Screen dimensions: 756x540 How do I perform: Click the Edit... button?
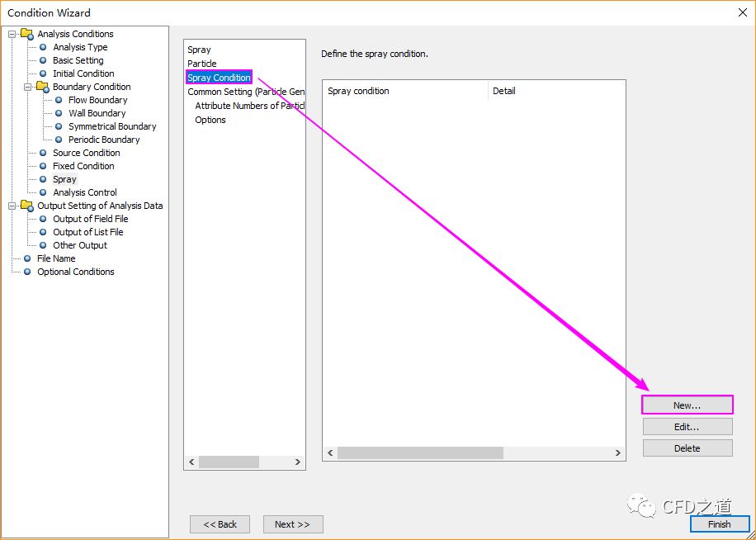687,427
